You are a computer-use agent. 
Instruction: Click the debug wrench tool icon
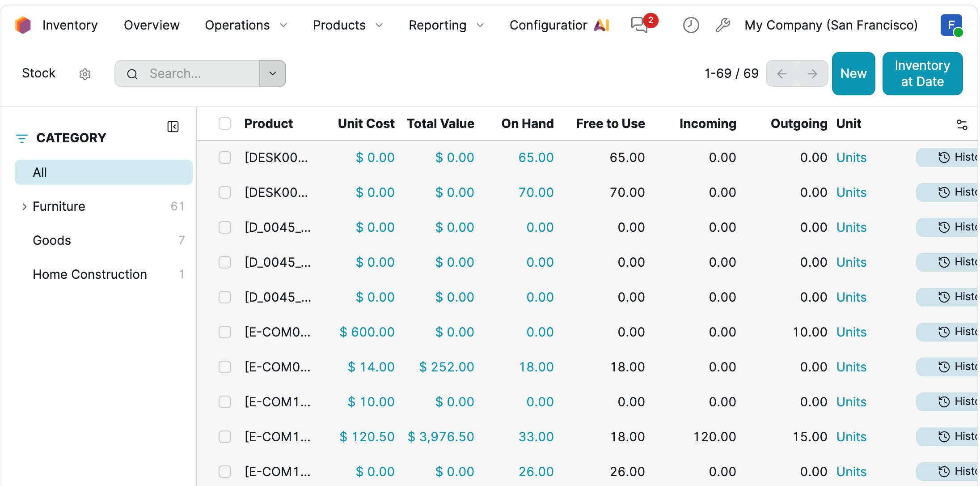tap(722, 25)
